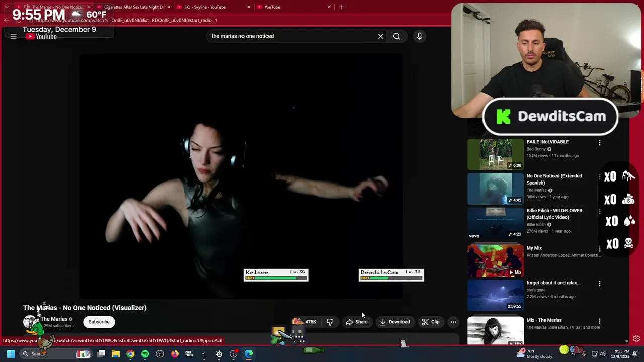This screenshot has height=362, width=644.
Task: Click 'No One Noticed (Extended Spanish)' title
Action: pos(554,179)
